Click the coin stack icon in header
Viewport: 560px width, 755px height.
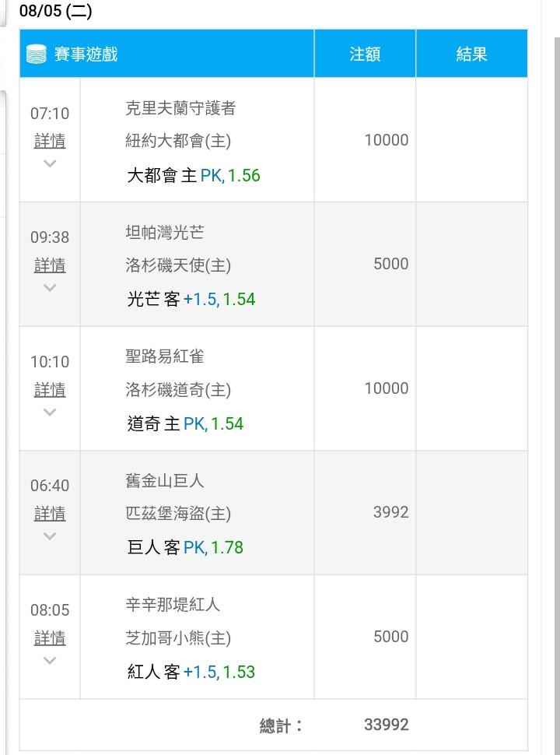click(36, 54)
